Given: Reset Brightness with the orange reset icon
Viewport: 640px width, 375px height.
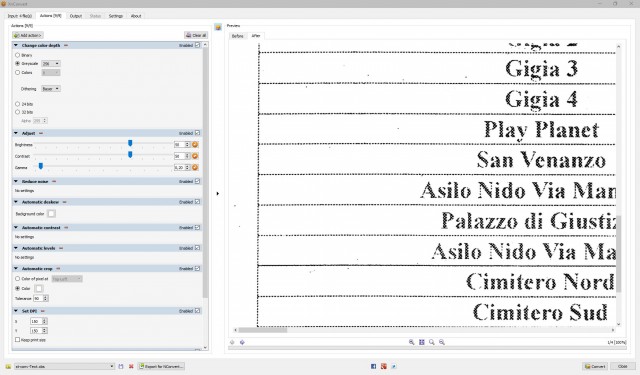Looking at the screenshot, I should point(195,144).
